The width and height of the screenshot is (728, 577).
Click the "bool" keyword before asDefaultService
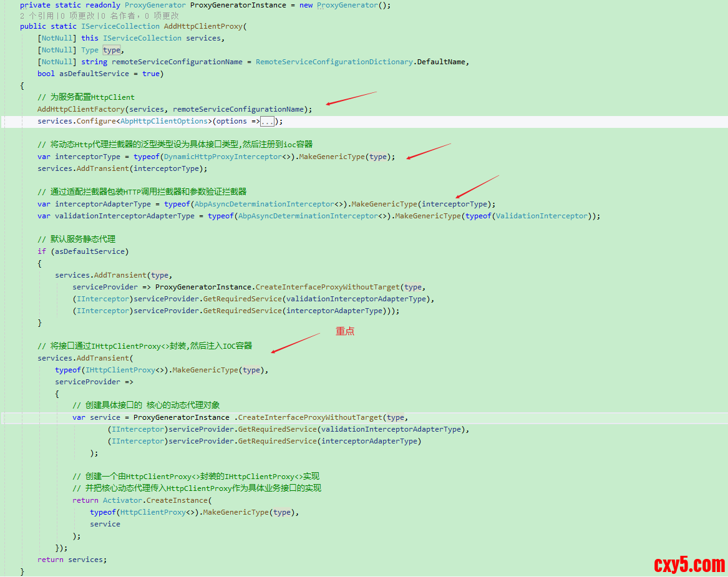46,74
